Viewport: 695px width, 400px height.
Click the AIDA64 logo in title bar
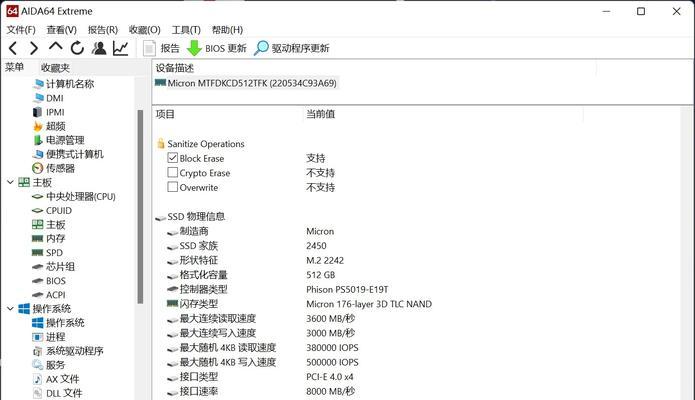coord(12,11)
